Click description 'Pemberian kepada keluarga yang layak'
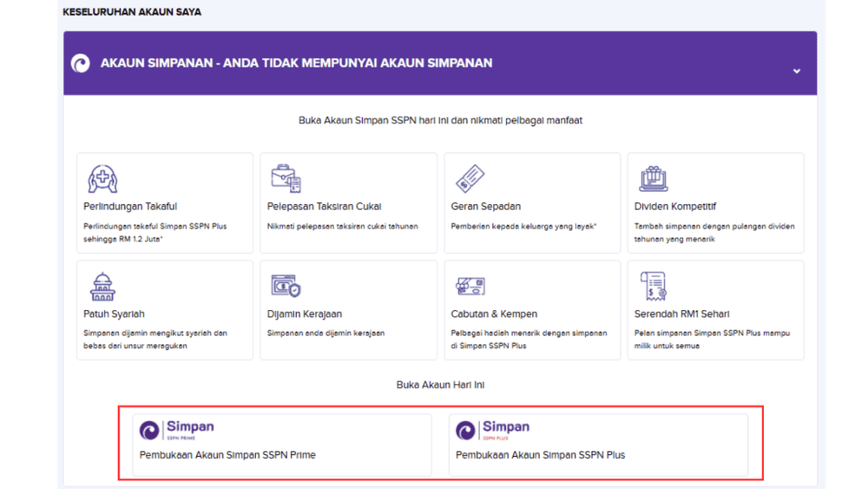The width and height of the screenshot is (868, 489). [523, 227]
